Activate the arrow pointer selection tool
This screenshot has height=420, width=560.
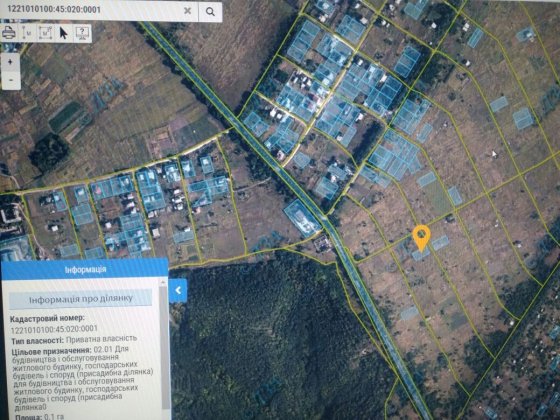64,33
